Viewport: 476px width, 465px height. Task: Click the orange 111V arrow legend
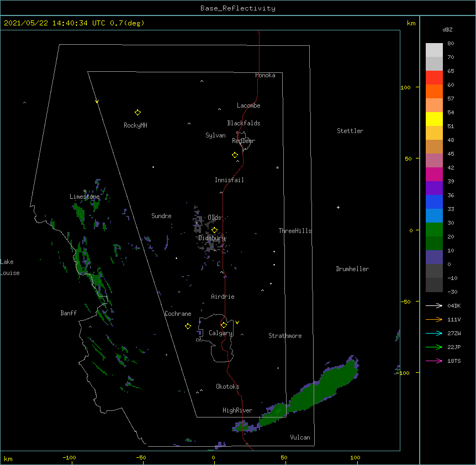pyautogui.click(x=434, y=319)
